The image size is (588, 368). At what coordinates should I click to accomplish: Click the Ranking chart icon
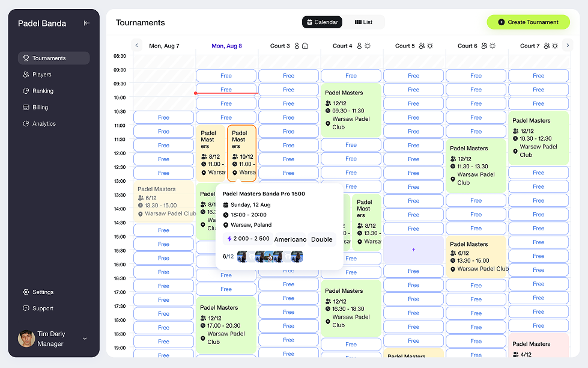pyautogui.click(x=26, y=91)
